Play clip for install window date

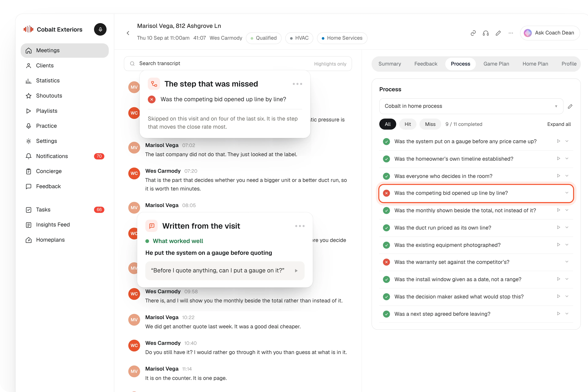tap(558, 279)
